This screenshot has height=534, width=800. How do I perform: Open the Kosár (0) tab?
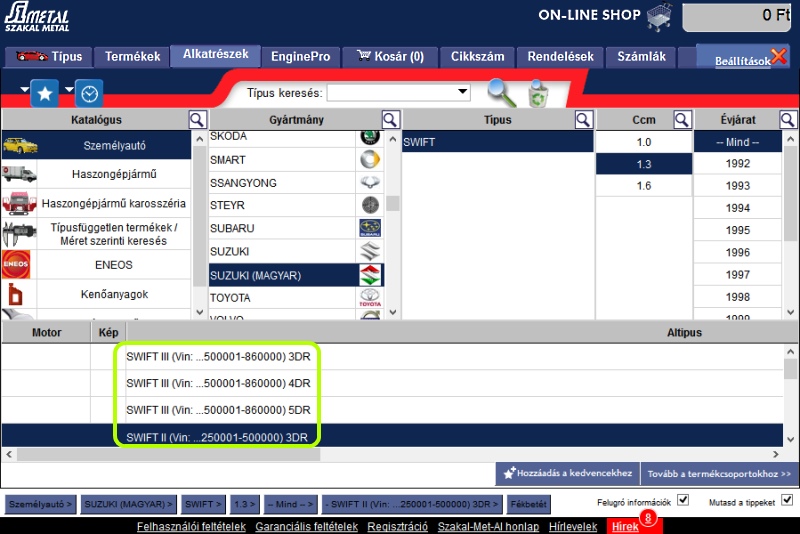coord(390,57)
